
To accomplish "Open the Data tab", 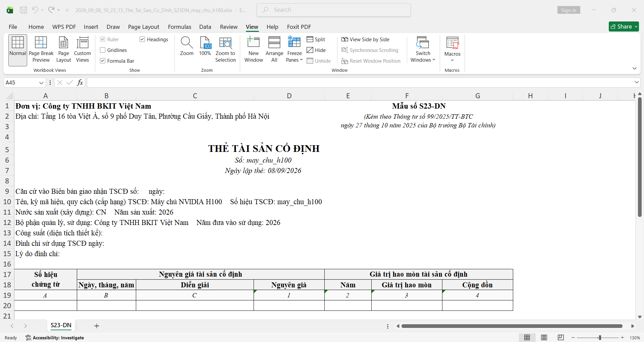I will point(205,27).
